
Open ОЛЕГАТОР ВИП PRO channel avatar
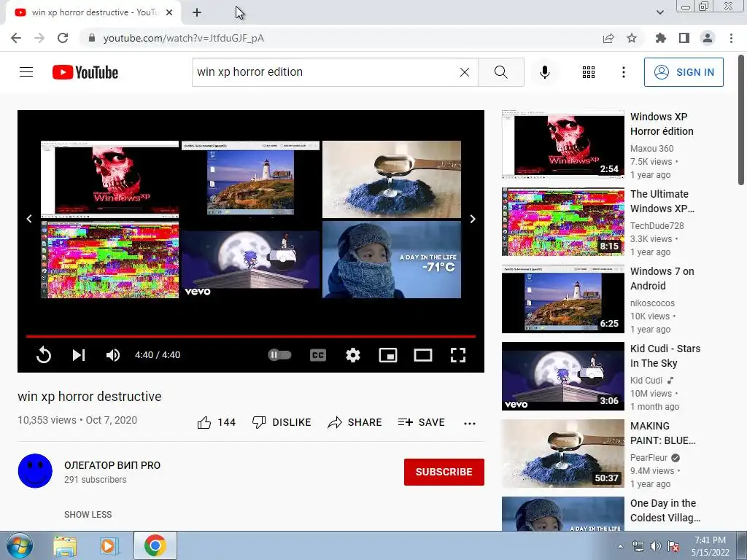click(x=35, y=471)
